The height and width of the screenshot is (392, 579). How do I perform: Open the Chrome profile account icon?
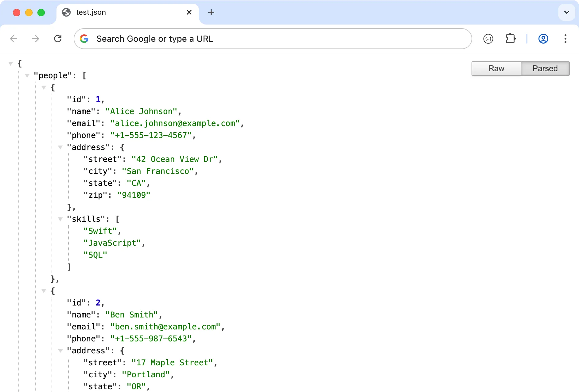[x=543, y=39]
